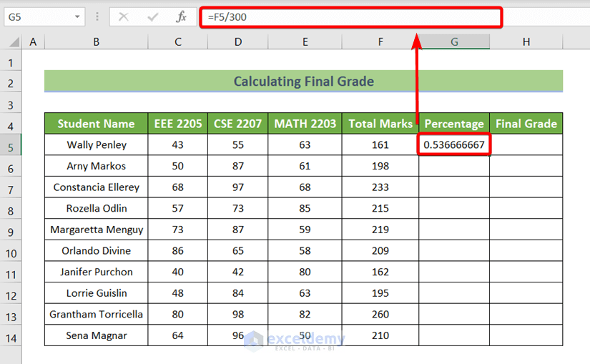Select Orlando Divine's total 209

point(380,251)
